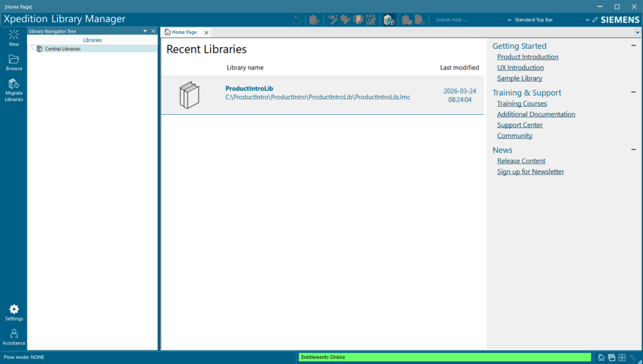Open the Library Navigator Tree panel dropdown arrow

pyautogui.click(x=145, y=31)
